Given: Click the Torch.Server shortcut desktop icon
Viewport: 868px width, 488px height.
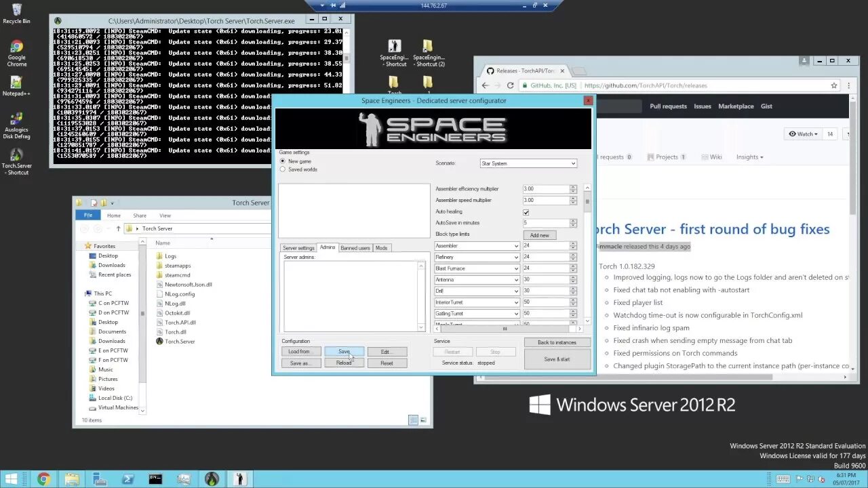Looking at the screenshot, I should pos(16,163).
